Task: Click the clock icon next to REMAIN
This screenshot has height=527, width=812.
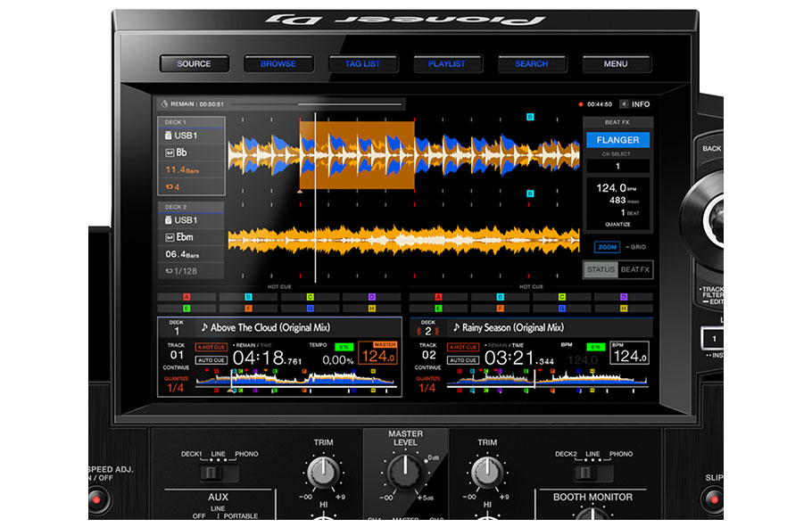Action: 165,104
